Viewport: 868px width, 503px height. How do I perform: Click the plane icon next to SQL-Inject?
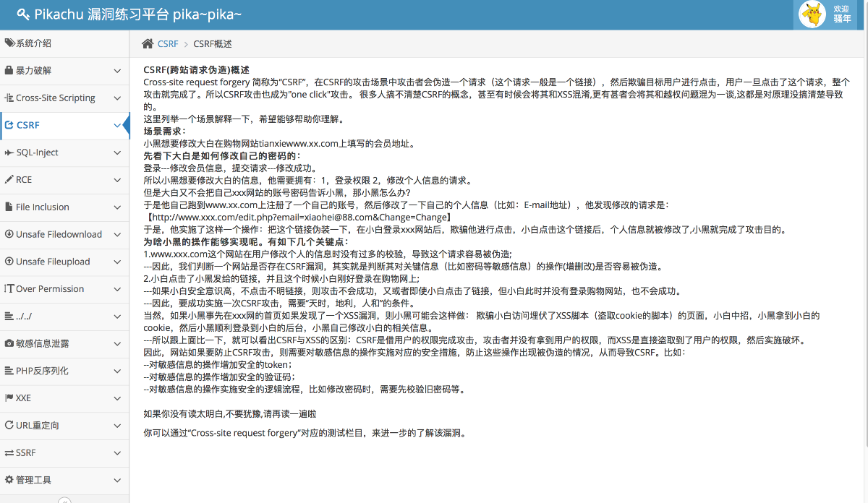click(9, 152)
